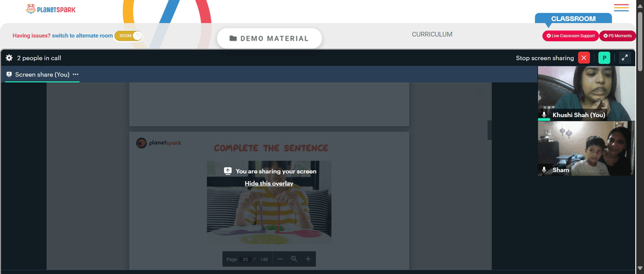Click the Stop screen sharing label
This screenshot has width=644, height=274.
point(545,58)
